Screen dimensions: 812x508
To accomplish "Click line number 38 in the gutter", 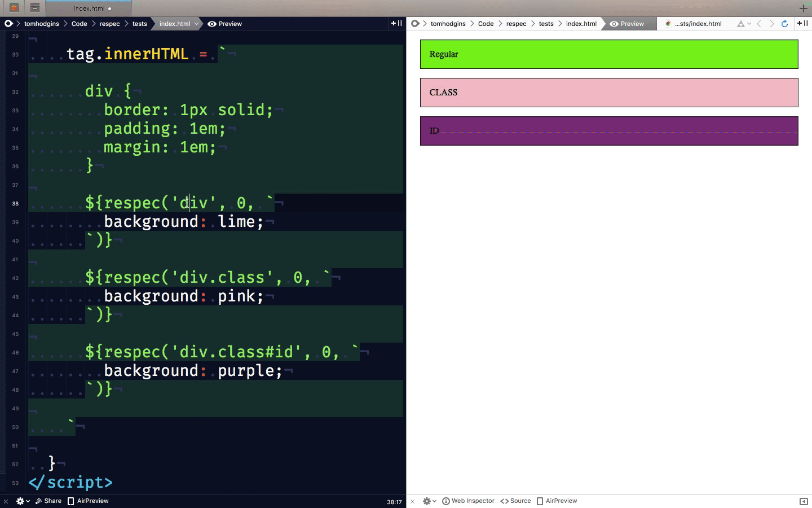I will tap(15, 204).
